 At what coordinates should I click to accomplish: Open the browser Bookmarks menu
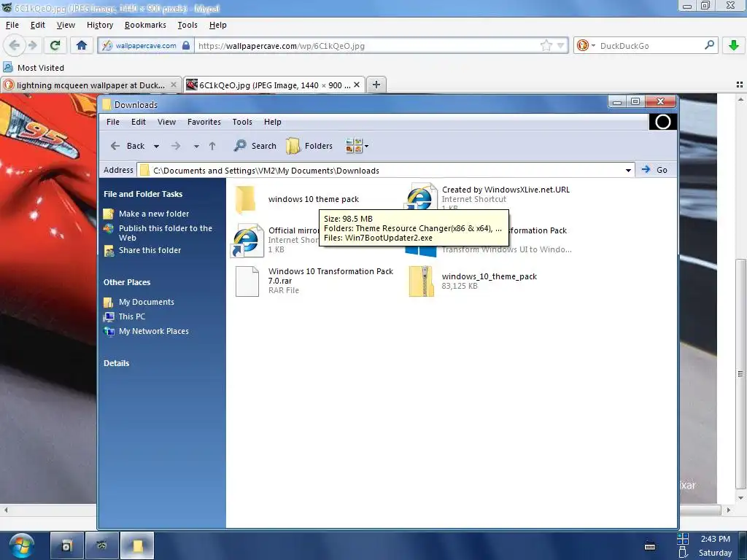[x=145, y=25]
